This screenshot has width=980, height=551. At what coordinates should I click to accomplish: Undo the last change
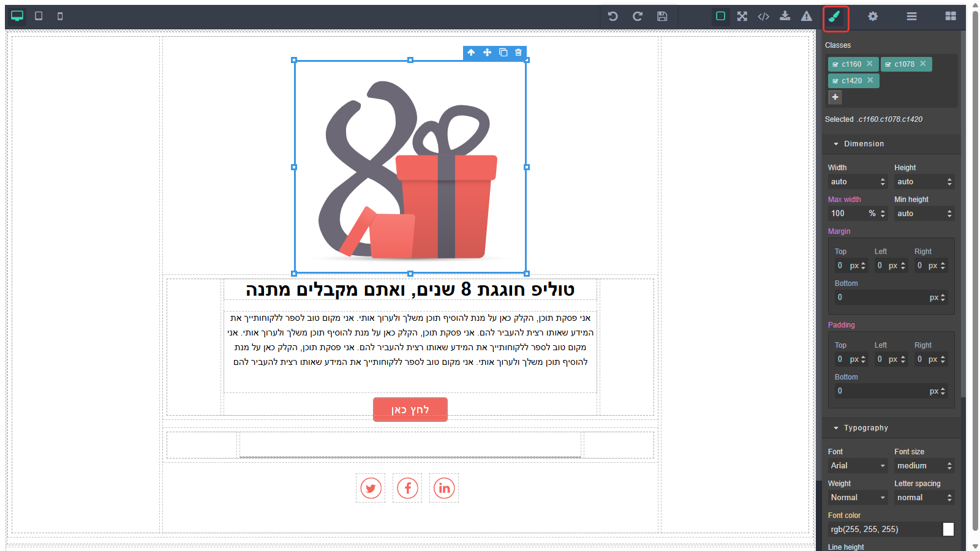click(612, 16)
